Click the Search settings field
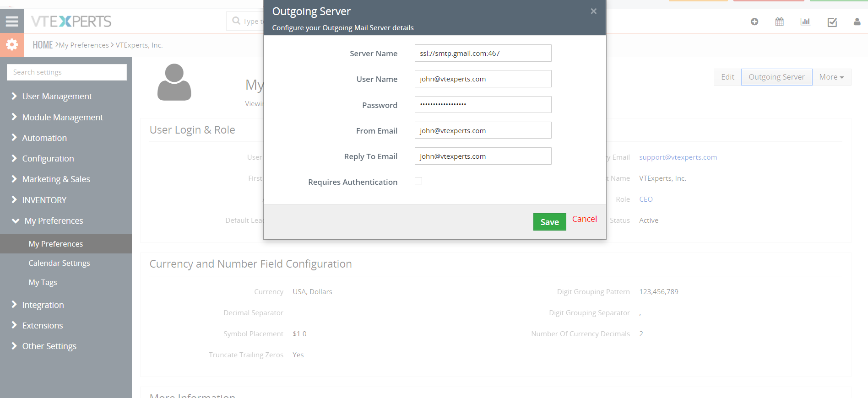 point(67,72)
